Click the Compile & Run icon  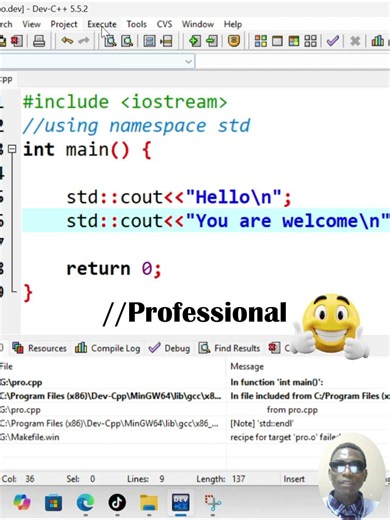pos(294,41)
